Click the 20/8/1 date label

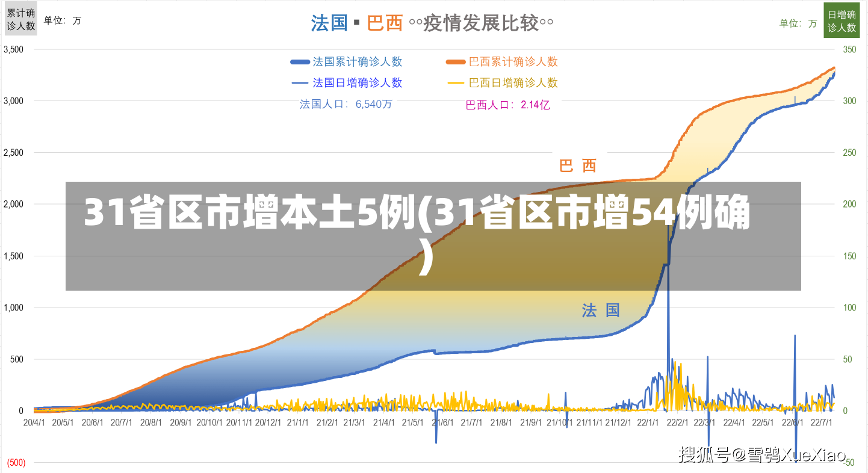point(152,422)
